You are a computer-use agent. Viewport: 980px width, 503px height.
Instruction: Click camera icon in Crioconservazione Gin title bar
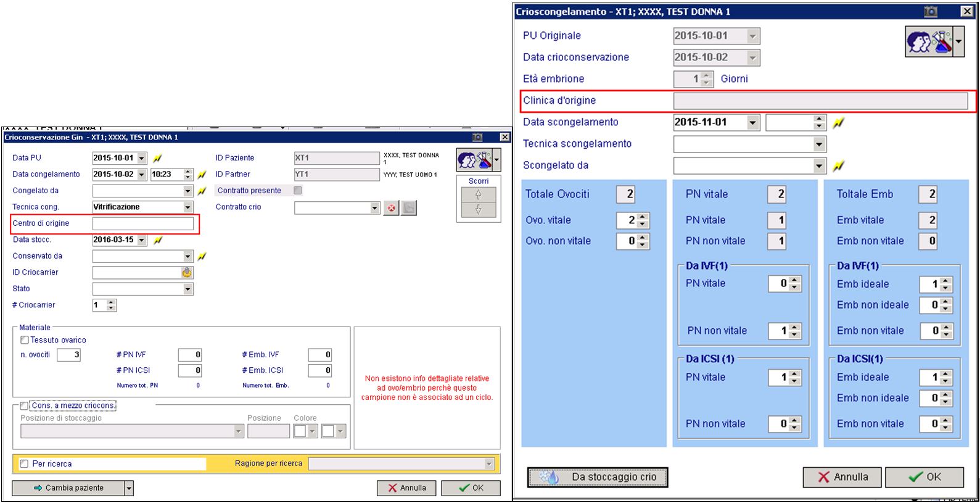tap(477, 137)
